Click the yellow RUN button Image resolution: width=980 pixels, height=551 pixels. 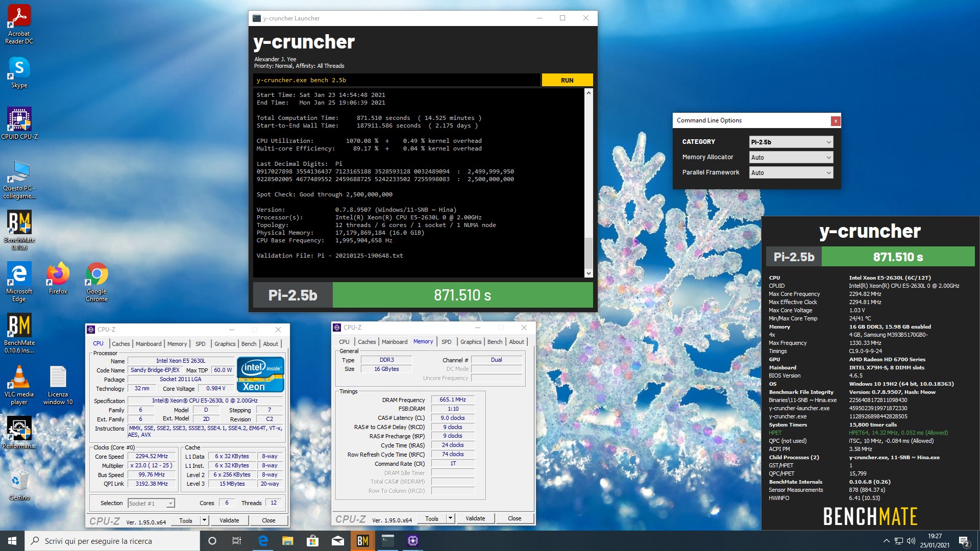pos(567,80)
